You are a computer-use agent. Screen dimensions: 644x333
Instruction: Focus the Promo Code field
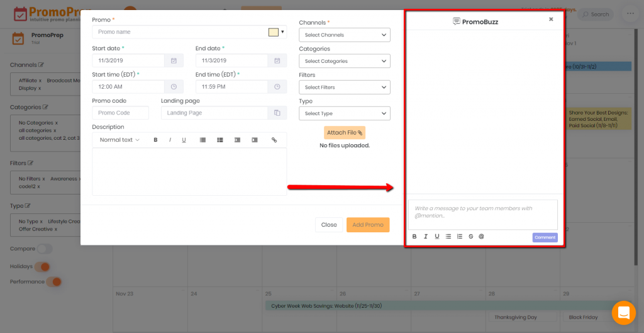120,113
